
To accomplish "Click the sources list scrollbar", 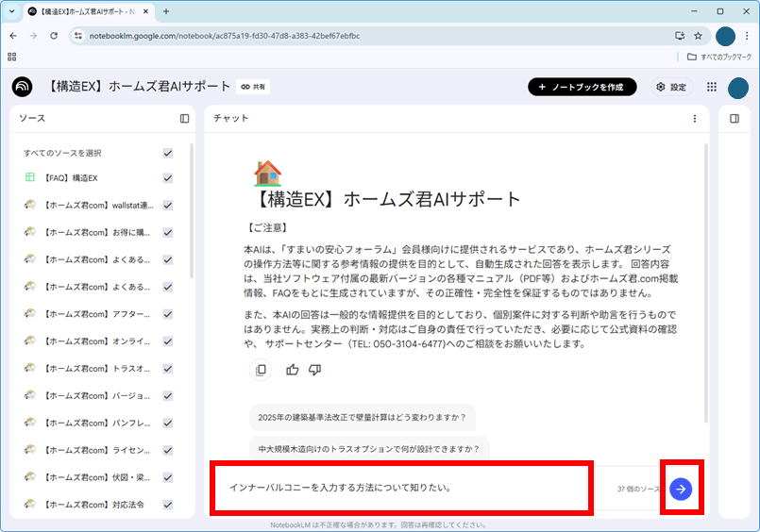I will (192, 210).
